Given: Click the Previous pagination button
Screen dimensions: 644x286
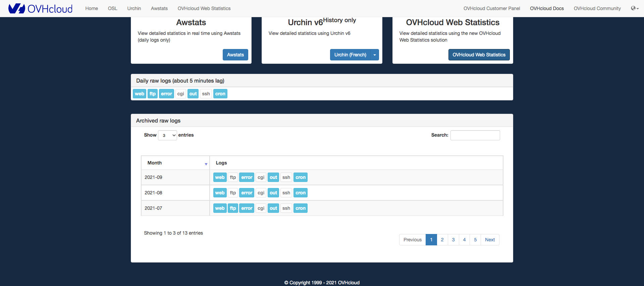Looking at the screenshot, I should 413,240.
